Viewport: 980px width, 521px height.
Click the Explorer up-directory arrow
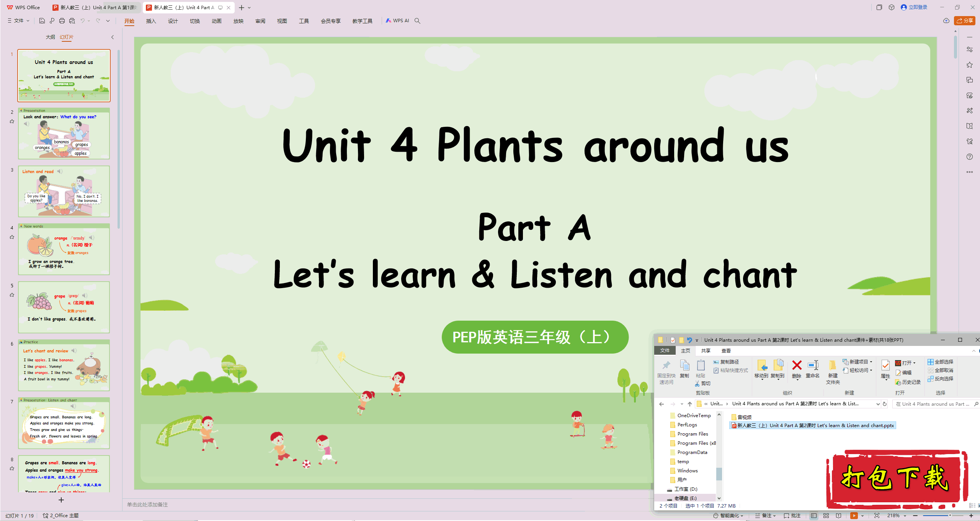690,404
